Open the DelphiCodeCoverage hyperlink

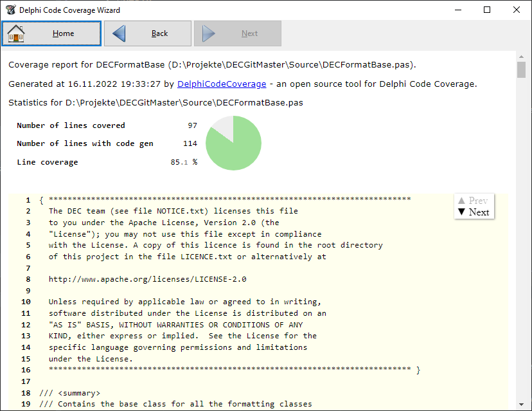[222, 84]
